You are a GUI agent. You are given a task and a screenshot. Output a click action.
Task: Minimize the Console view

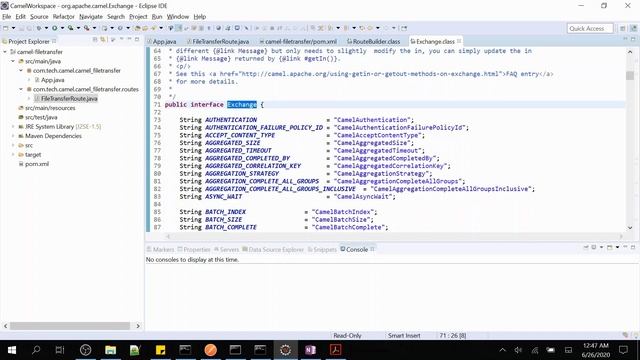[x=625, y=247]
